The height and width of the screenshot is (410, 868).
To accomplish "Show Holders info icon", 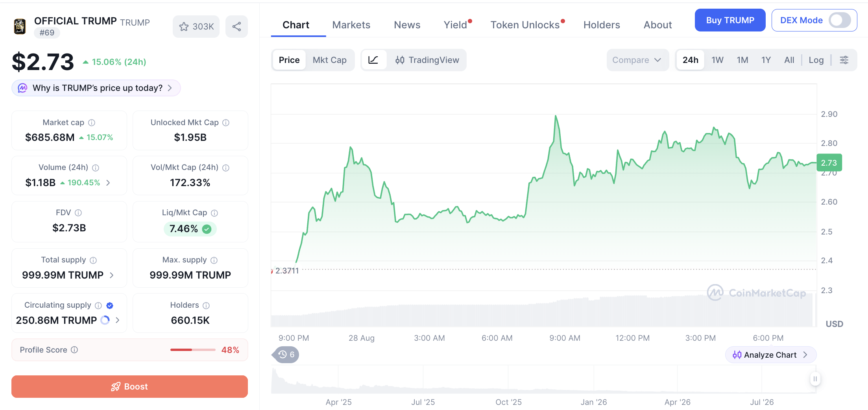I will 206,305.
